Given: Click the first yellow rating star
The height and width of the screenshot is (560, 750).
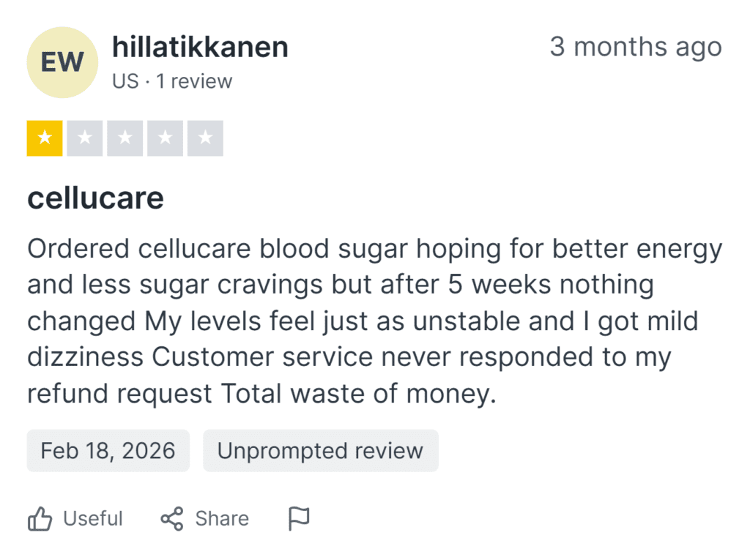Looking at the screenshot, I should click(x=45, y=138).
